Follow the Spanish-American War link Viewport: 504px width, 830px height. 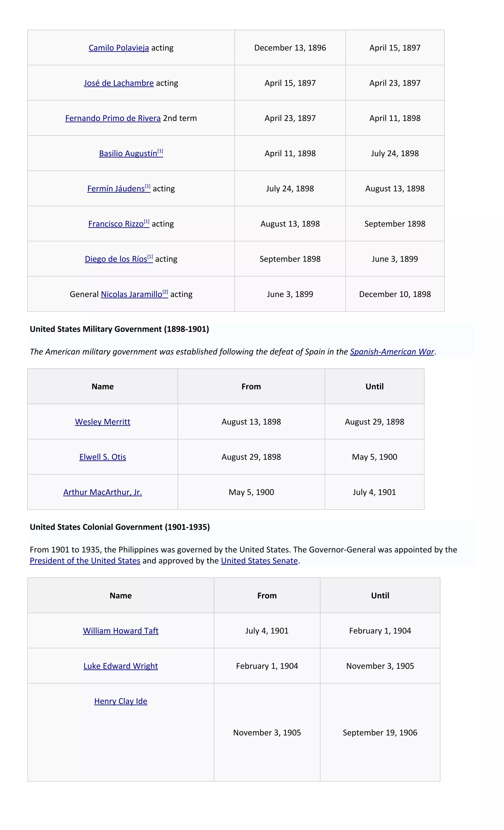392,352
